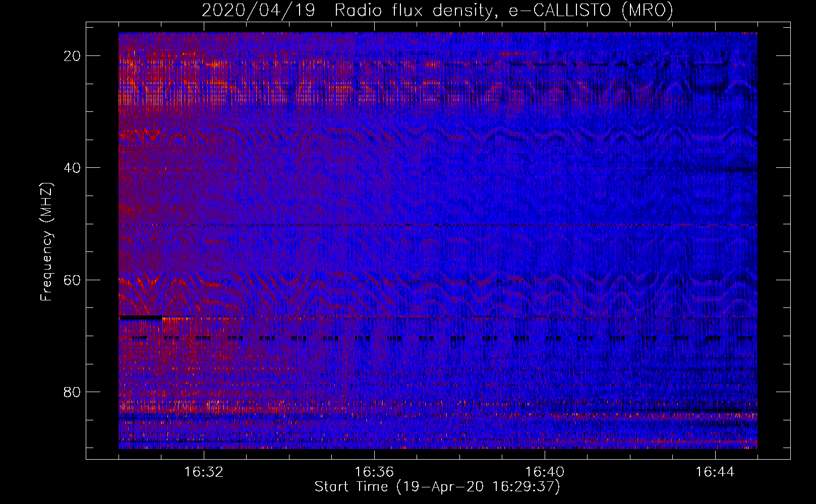Click the '80' frequency tick label
The width and height of the screenshot is (816, 504).
pos(73,392)
